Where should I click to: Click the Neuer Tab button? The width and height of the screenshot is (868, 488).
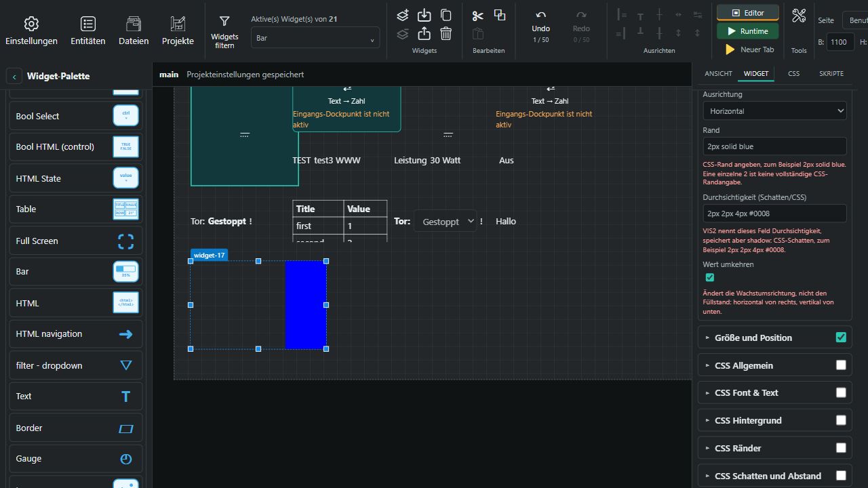[749, 49]
